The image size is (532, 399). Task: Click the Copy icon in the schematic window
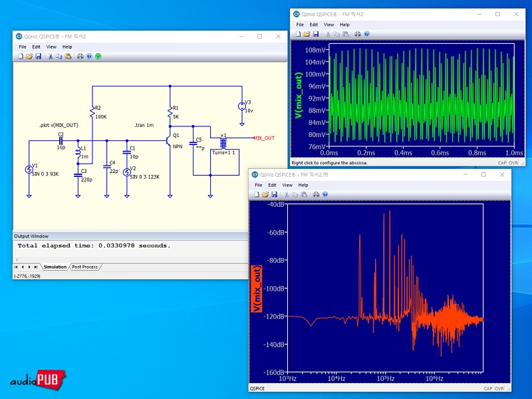pos(59,57)
